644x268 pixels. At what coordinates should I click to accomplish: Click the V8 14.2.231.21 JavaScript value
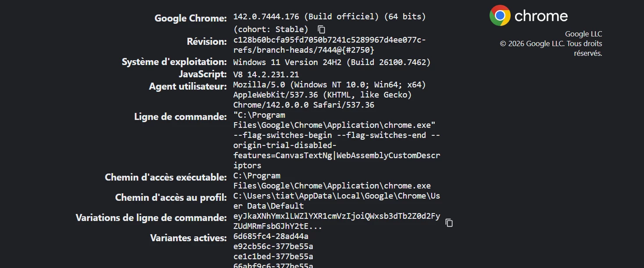pyautogui.click(x=266, y=75)
